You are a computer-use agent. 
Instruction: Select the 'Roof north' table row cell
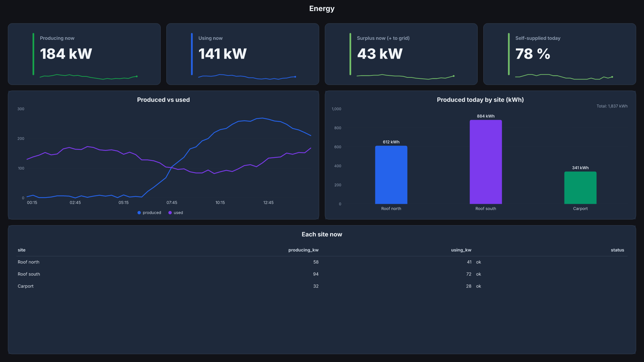click(29, 262)
